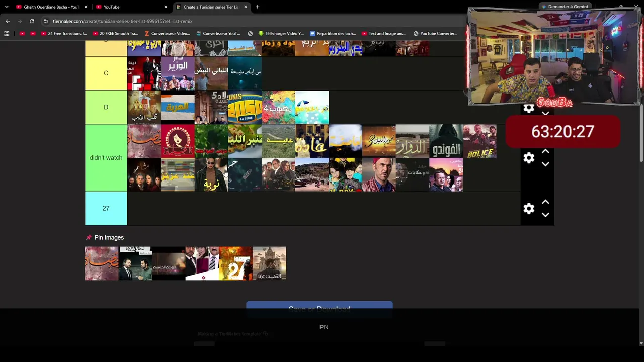Open the "Convertisseur Video" bookmark
The width and height of the screenshot is (644, 362).
[167, 34]
